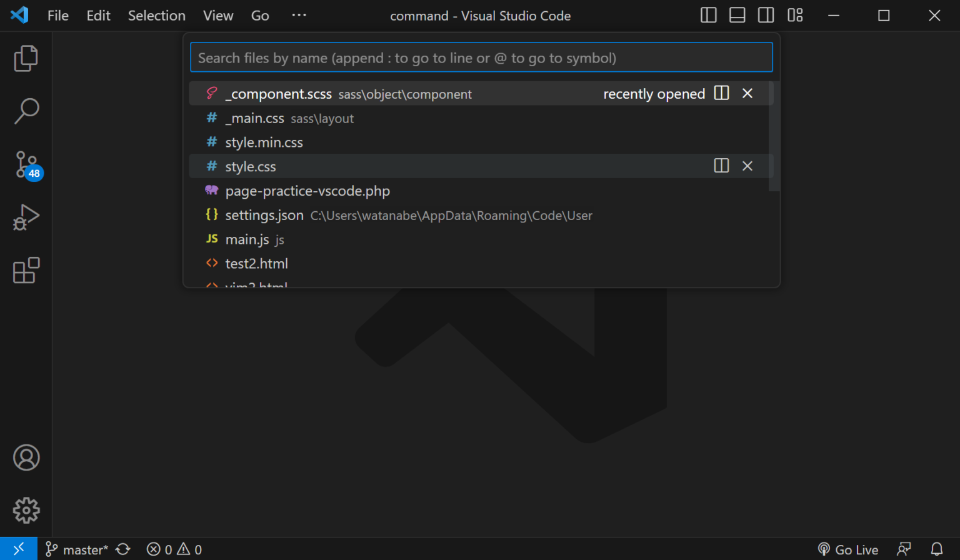The width and height of the screenshot is (960, 560).
Task: Open Source Control view showing 48 changes
Action: [26, 163]
